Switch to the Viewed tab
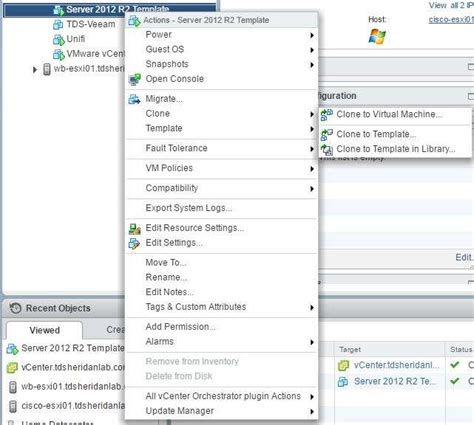The height and width of the screenshot is (425, 474). 44,330
